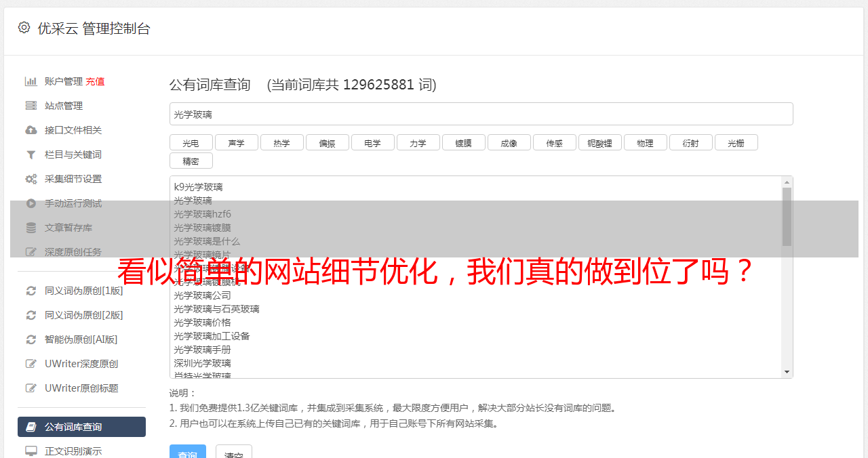Open 接口文件相关 cloud icon
This screenshot has width=868, height=458.
pos(31,130)
